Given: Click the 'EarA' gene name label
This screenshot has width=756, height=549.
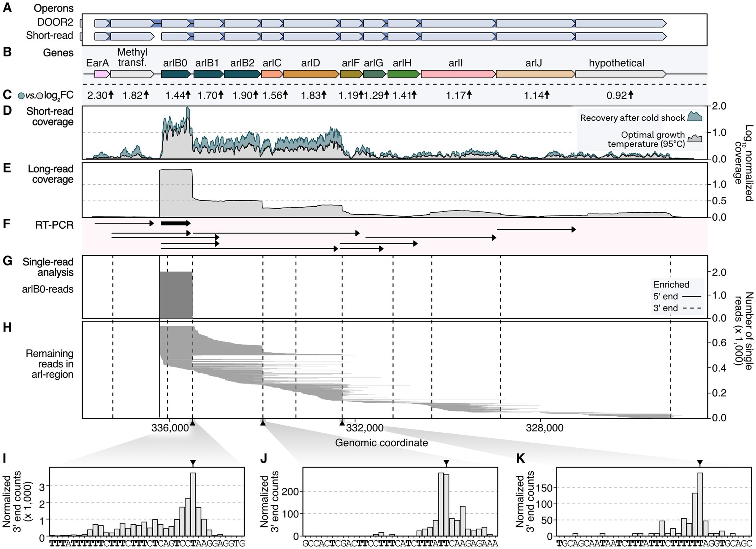Looking at the screenshot, I should pyautogui.click(x=98, y=63).
